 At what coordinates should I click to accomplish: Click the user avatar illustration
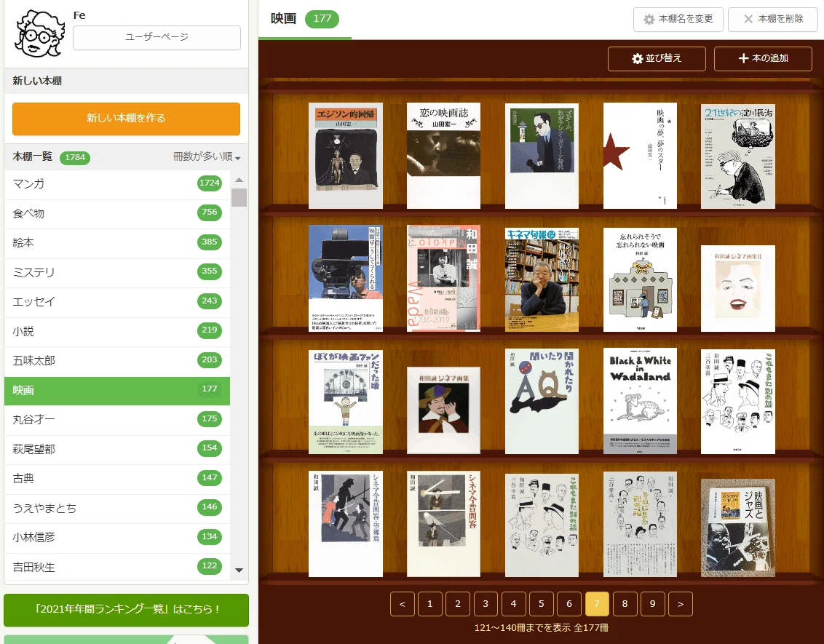pos(39,33)
